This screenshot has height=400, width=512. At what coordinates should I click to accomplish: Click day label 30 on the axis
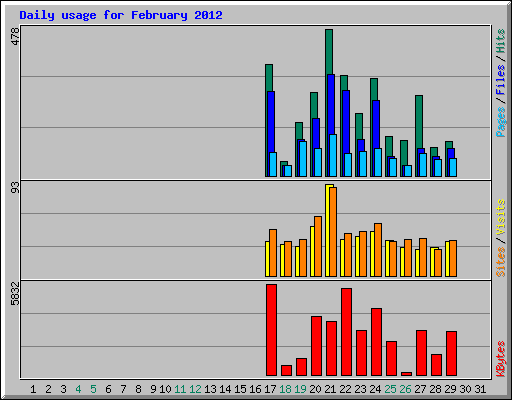click(465, 389)
